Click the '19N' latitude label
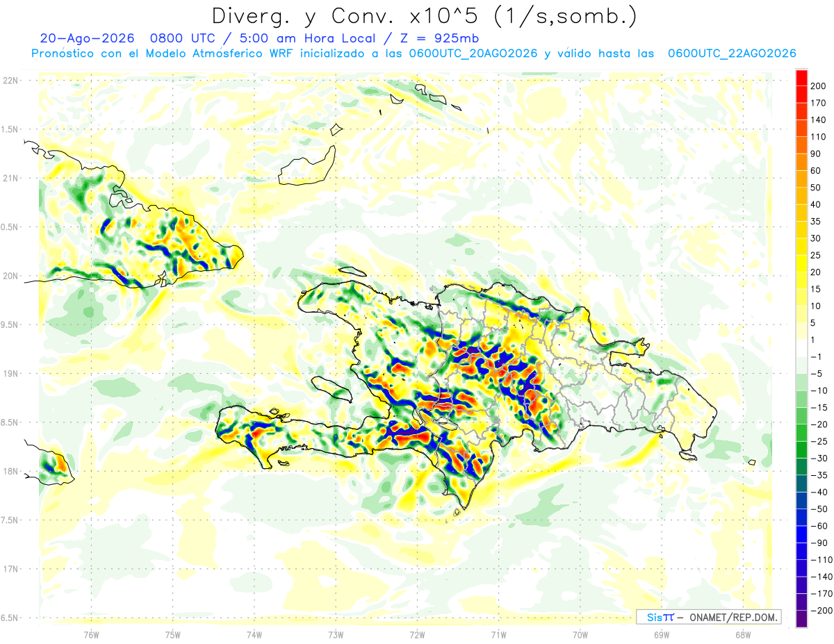The image size is (834, 644). [10, 373]
